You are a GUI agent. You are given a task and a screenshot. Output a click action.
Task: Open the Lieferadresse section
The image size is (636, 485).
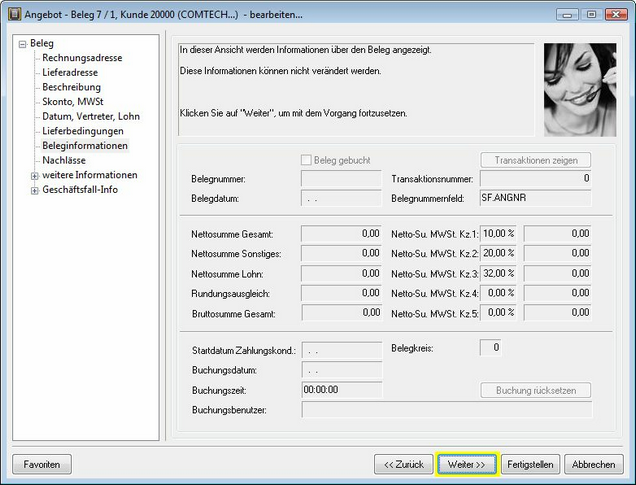tap(72, 73)
